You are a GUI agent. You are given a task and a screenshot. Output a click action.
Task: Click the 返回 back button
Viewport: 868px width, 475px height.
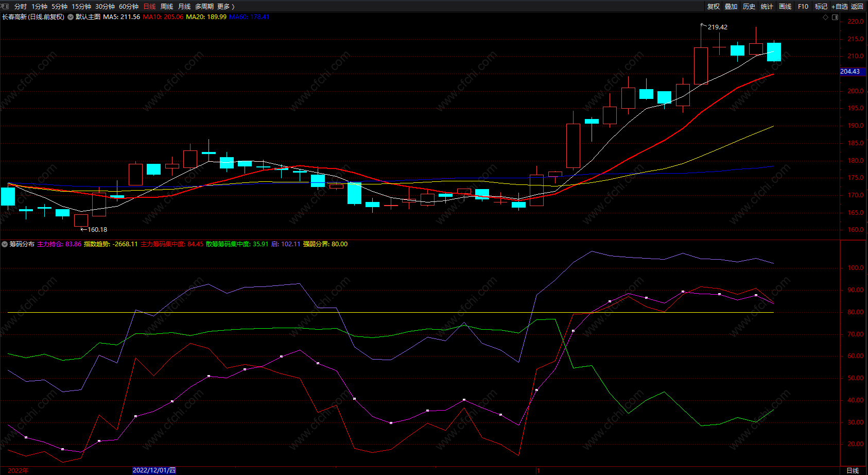point(857,6)
